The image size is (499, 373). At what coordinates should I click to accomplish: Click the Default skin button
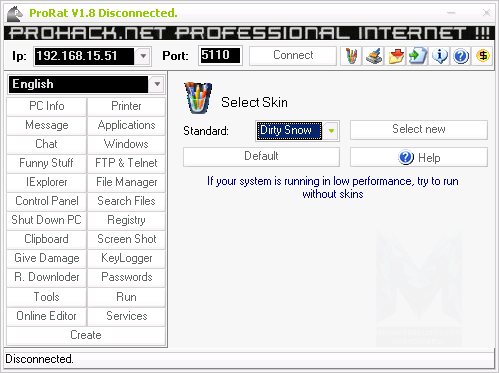(x=261, y=156)
